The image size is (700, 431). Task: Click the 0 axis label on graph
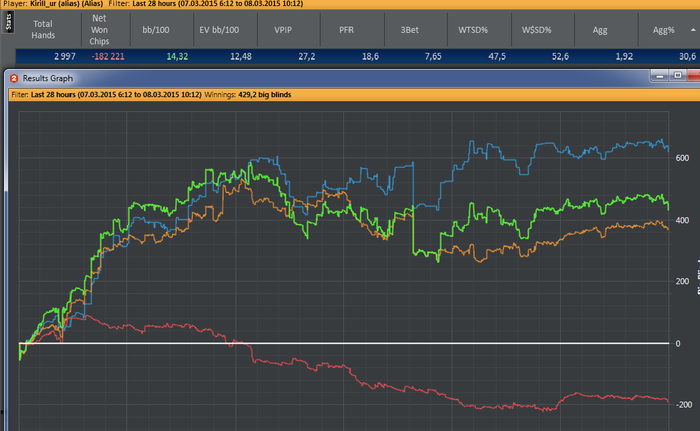(x=678, y=343)
